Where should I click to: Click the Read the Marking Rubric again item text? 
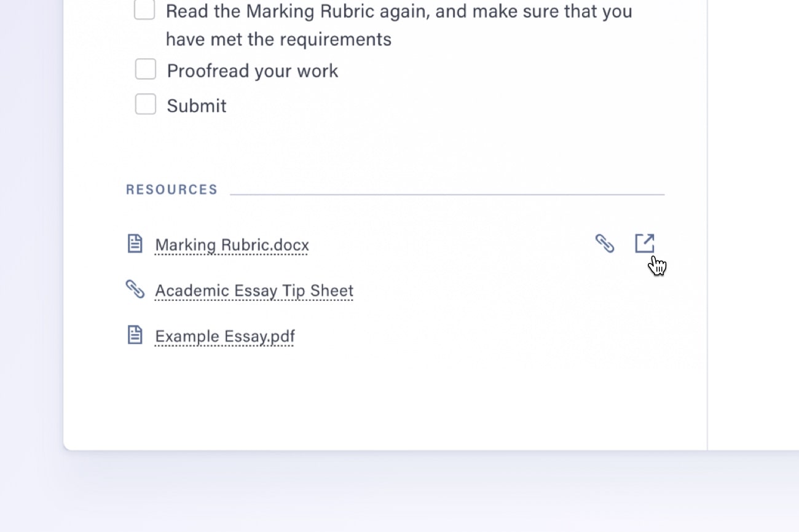(x=399, y=10)
